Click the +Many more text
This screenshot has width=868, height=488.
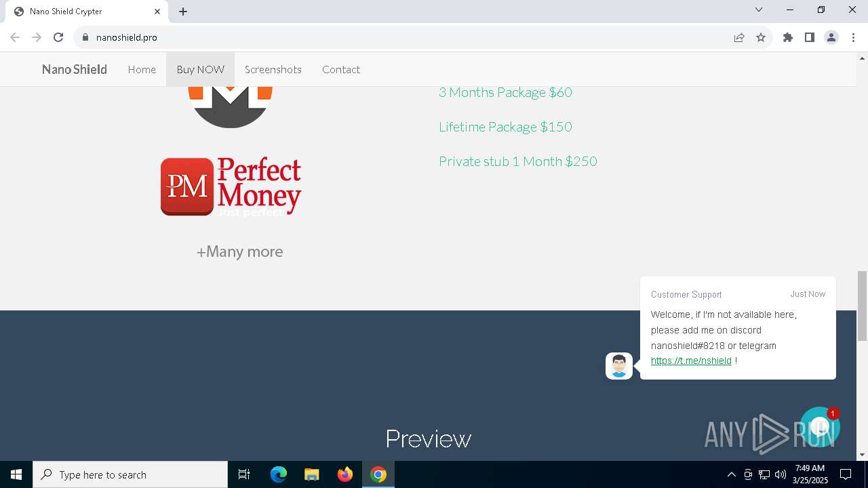click(x=239, y=251)
